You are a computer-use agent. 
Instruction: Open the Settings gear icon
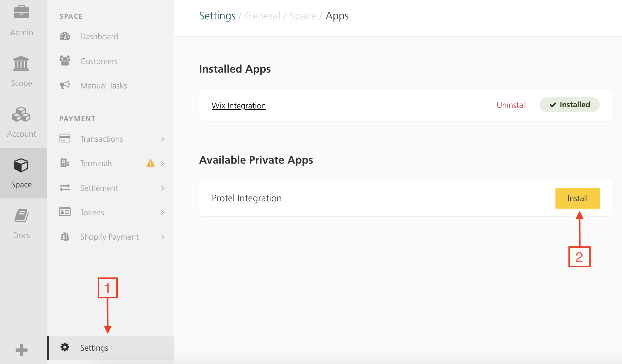(x=65, y=348)
